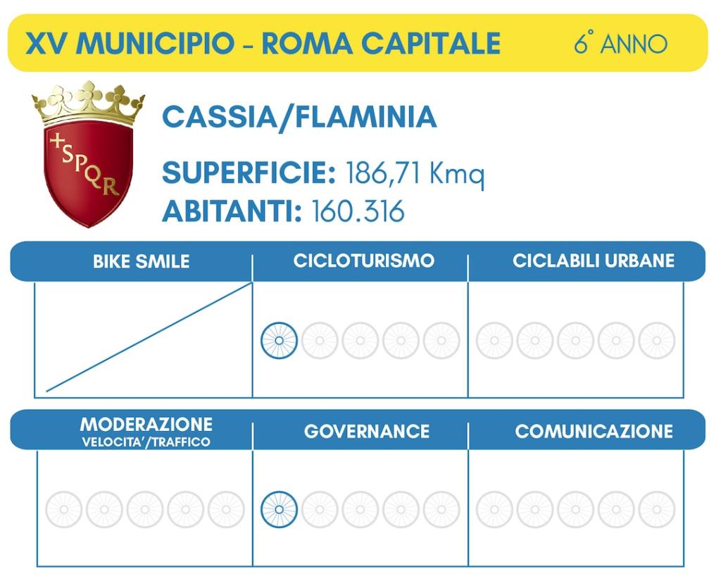Click the fifth wheel under Comunicazione

click(x=657, y=509)
